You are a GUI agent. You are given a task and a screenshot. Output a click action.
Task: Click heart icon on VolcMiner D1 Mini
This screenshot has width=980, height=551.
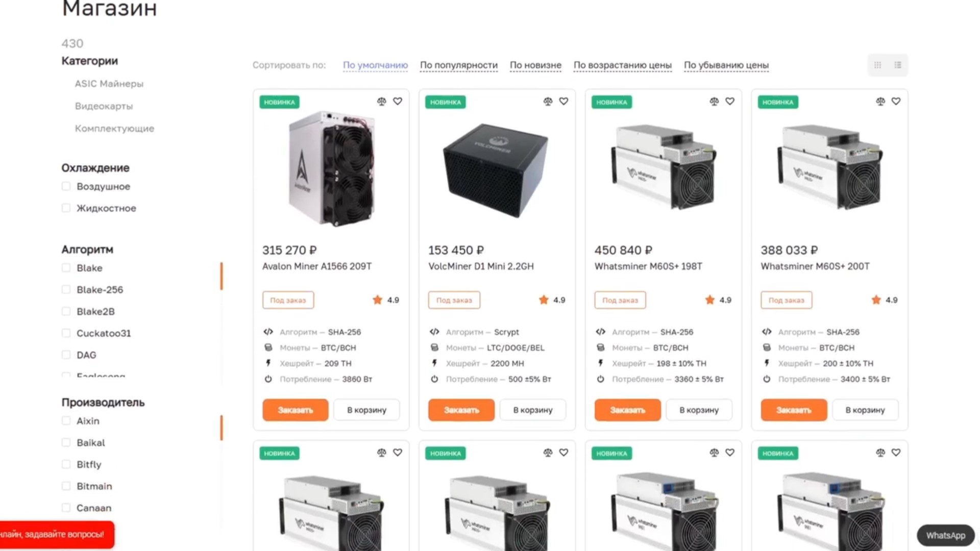(563, 102)
